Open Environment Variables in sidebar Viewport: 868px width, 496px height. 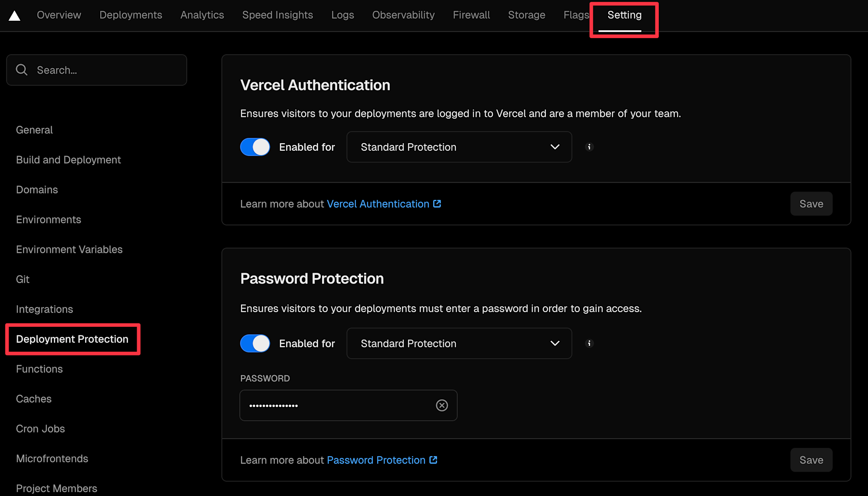coord(69,249)
